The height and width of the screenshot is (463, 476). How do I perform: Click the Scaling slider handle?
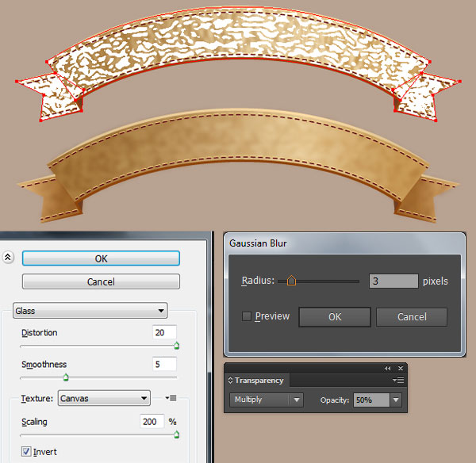177,434
